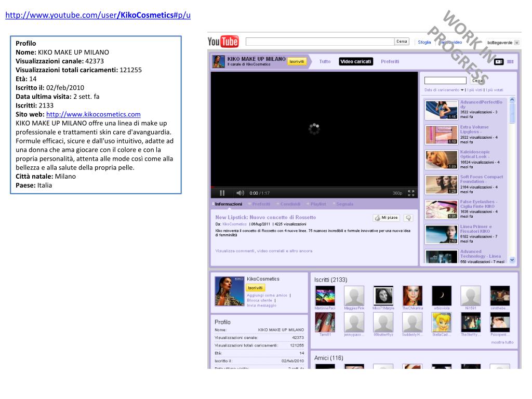The width and height of the screenshot is (532, 399).
Task: Open the kikocosmetics.com website link
Action: pos(94,114)
